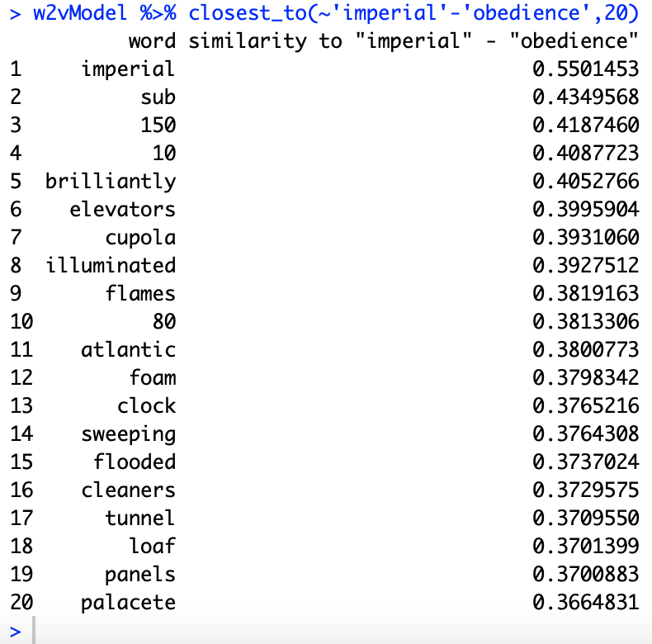Click the word 'tunnel' in row 17
Screen dimensions: 652x644
(x=140, y=519)
